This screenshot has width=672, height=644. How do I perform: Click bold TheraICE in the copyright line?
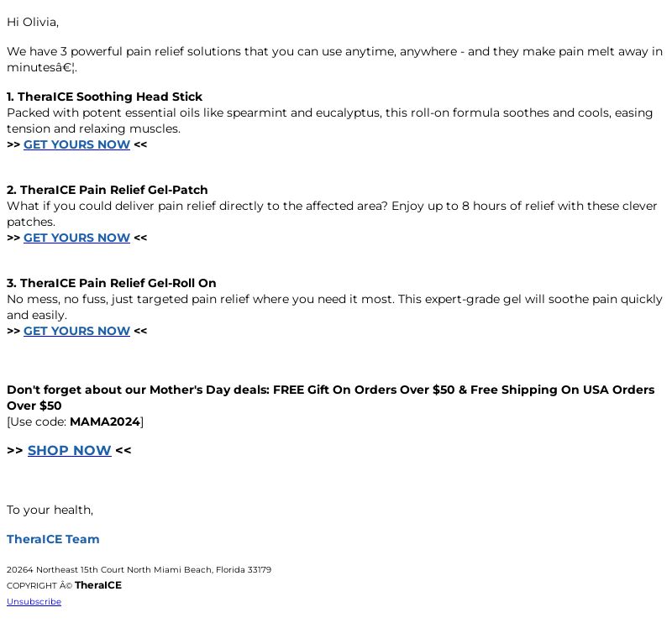point(98,585)
